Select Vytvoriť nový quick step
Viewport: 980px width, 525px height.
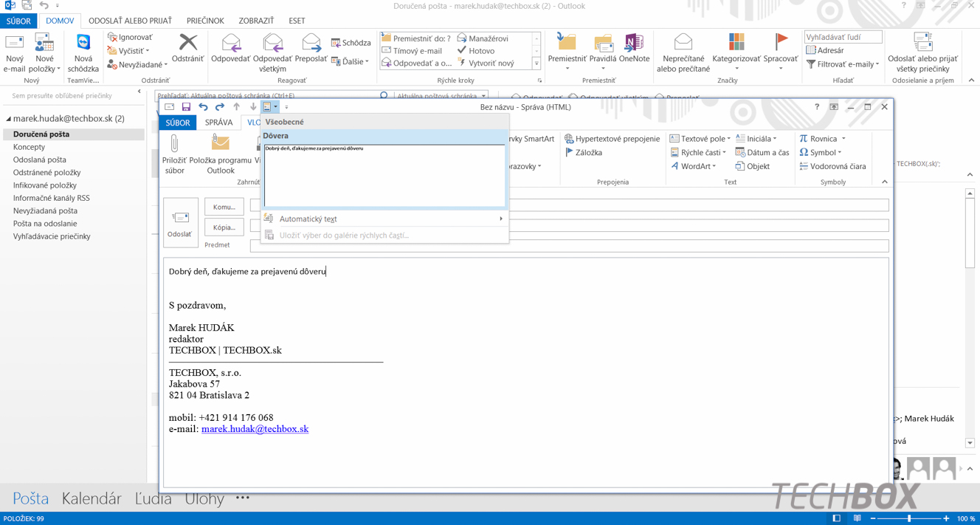pos(485,63)
